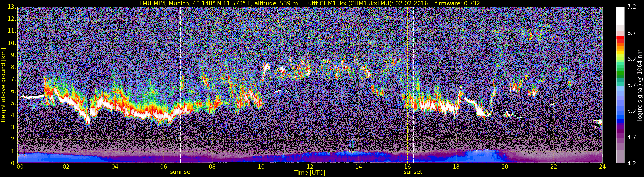Image resolution: width=644 pixels, height=177 pixels.
Task: Click the colorbar tick value 5.2
Action: 632,111
